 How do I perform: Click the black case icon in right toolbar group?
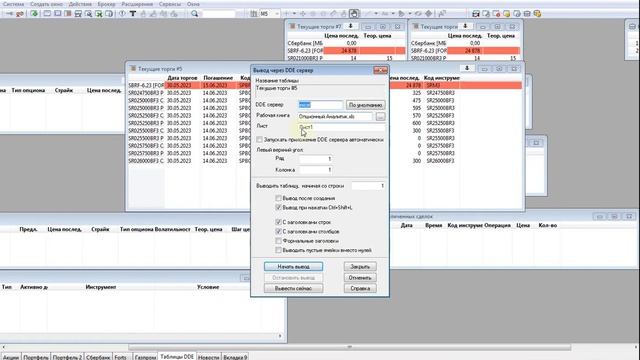[x=476, y=14]
